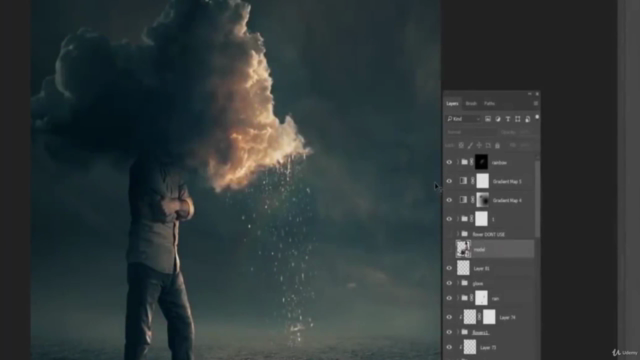640x360 pixels.
Task: Select the Layer 74 mask thumbnail
Action: coord(489,317)
